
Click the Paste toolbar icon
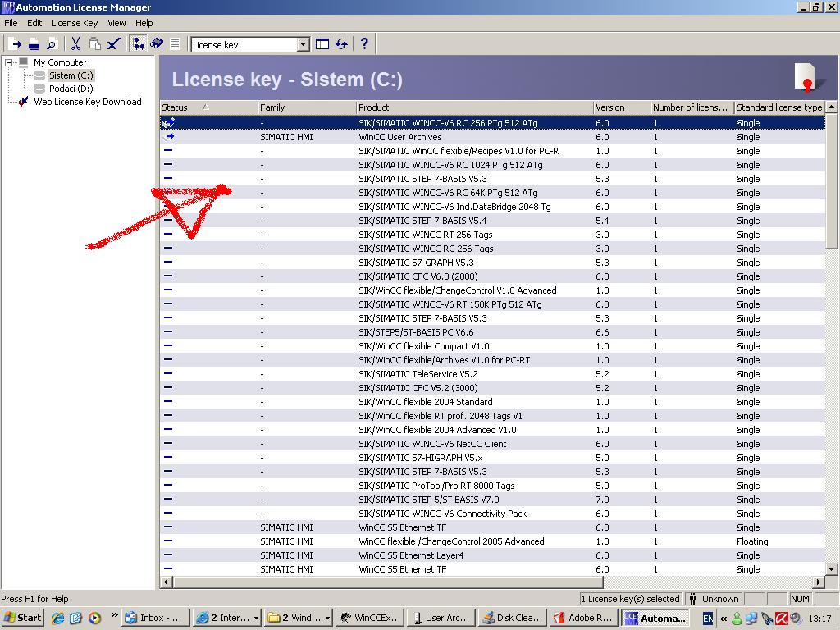tap(94, 44)
